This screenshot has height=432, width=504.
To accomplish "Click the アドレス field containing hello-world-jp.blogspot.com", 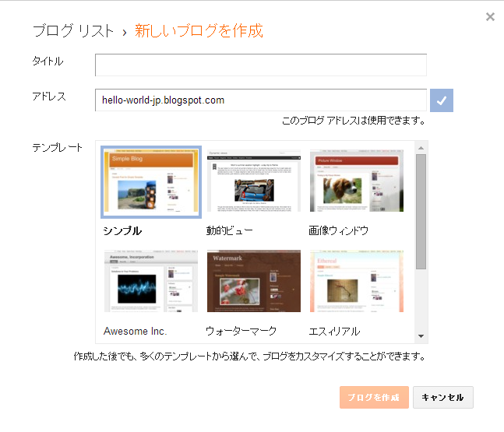I will click(261, 100).
